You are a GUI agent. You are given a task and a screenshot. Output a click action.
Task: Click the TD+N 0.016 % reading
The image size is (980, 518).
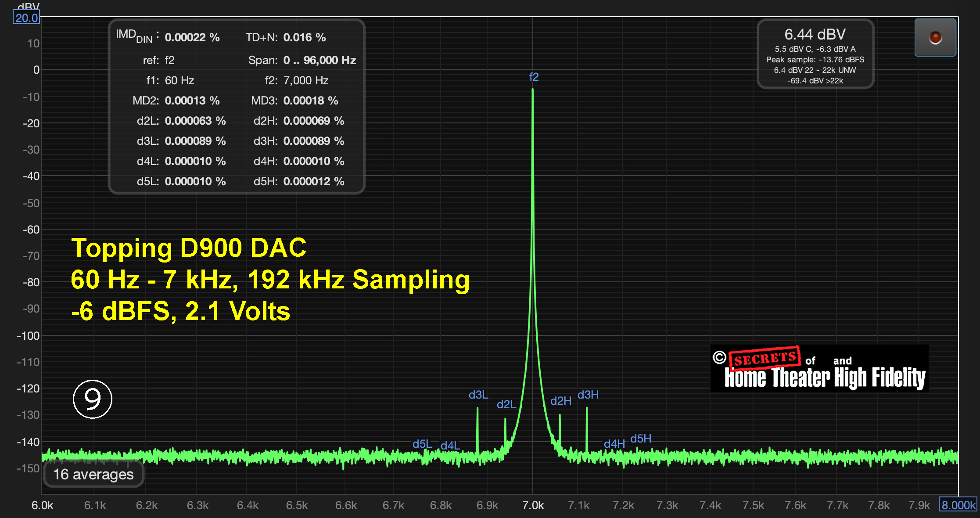click(304, 37)
